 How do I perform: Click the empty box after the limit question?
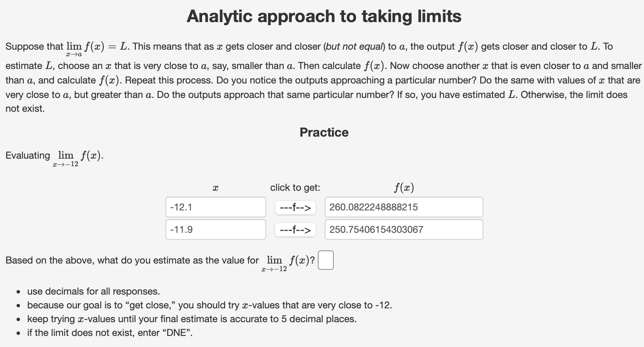tap(325, 260)
